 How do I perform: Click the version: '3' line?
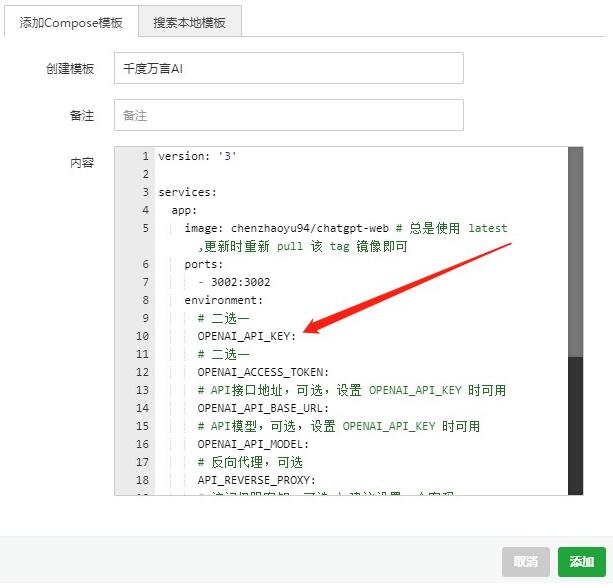click(197, 156)
